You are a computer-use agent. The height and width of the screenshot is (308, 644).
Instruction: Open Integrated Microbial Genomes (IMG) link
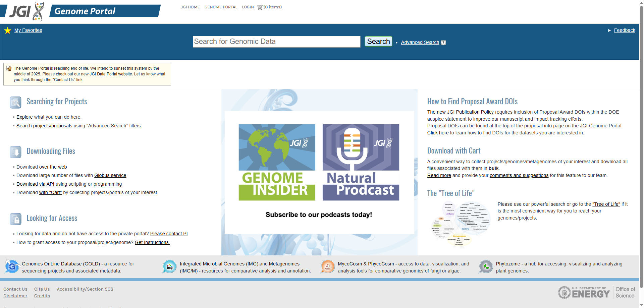point(219,264)
